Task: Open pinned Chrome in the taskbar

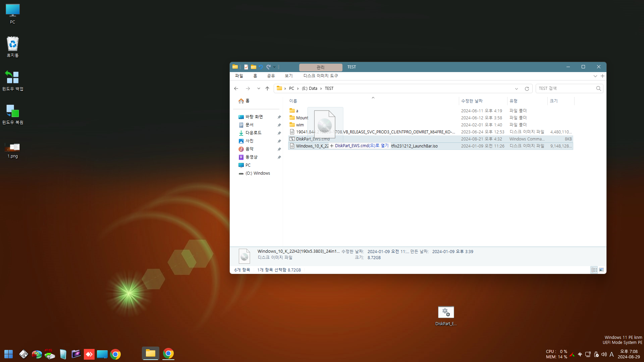Action: [115, 354]
